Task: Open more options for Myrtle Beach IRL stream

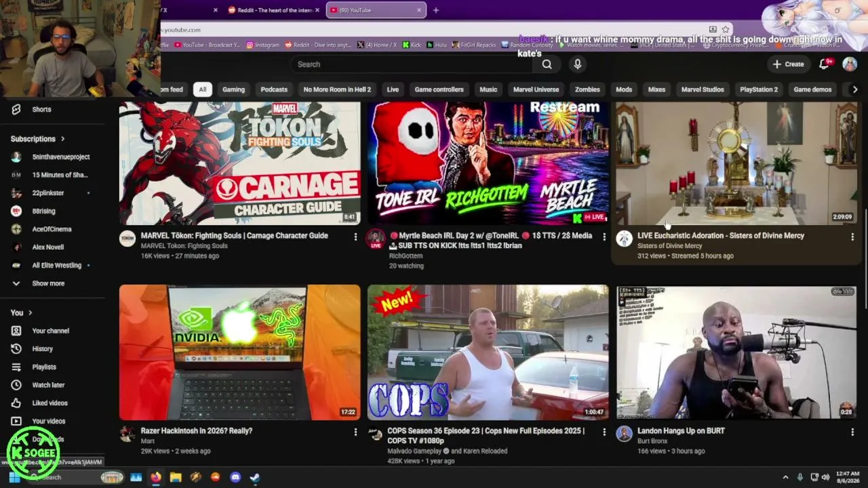Action: click(x=604, y=237)
